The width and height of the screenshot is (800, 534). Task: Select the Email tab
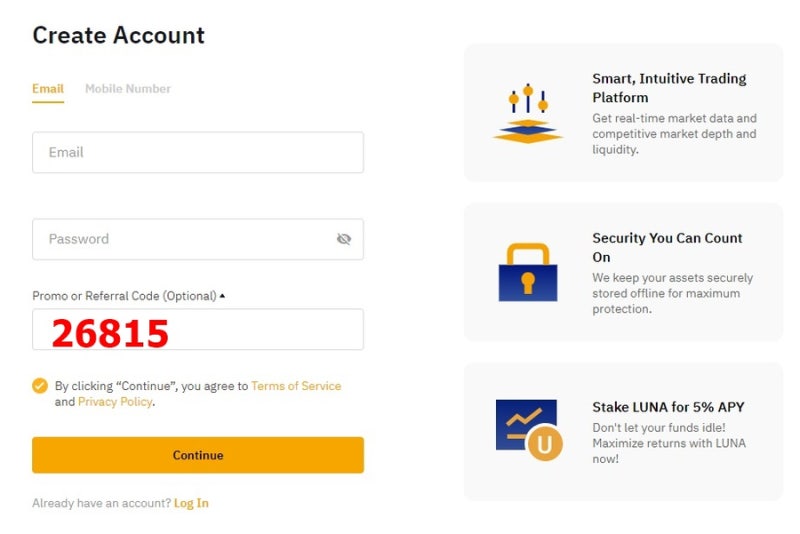[48, 89]
